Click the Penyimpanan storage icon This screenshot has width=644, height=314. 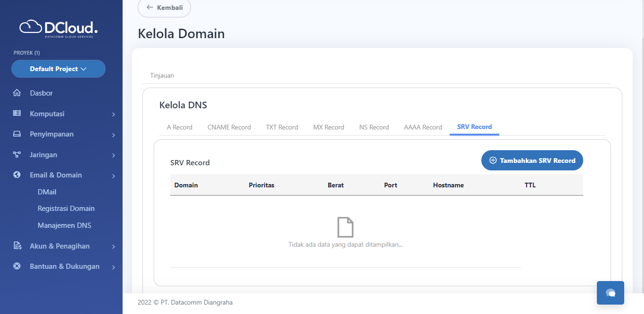coord(17,134)
